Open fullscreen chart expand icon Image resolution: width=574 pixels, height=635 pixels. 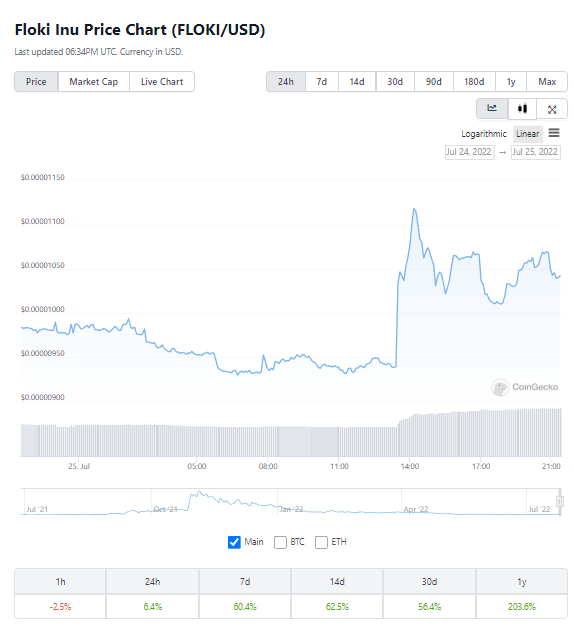552,109
